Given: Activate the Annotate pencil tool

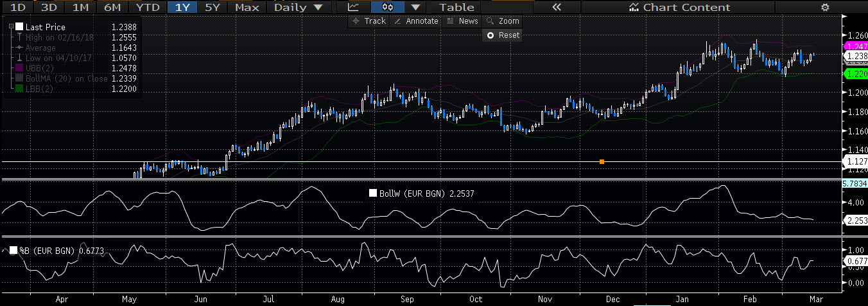Looking at the screenshot, I should (x=415, y=21).
